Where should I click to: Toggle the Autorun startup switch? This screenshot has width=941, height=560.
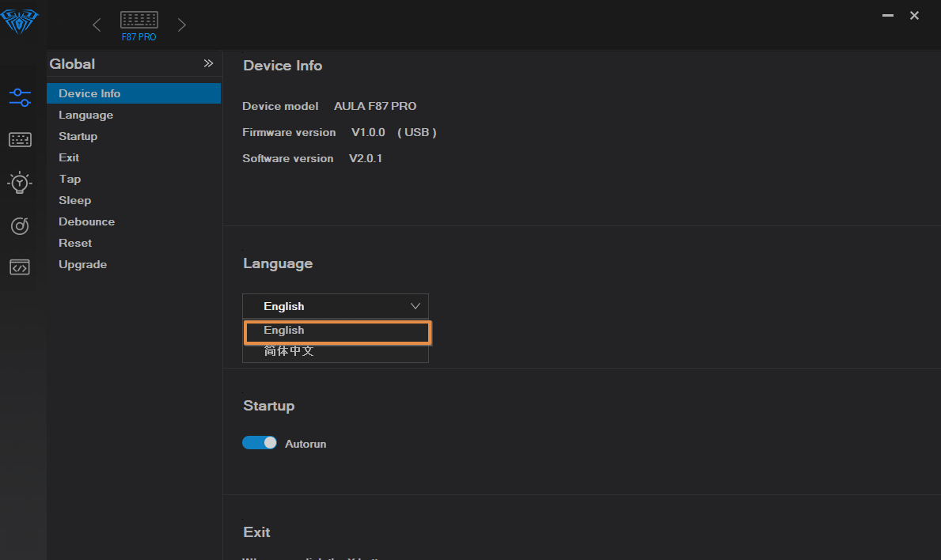[x=260, y=442]
